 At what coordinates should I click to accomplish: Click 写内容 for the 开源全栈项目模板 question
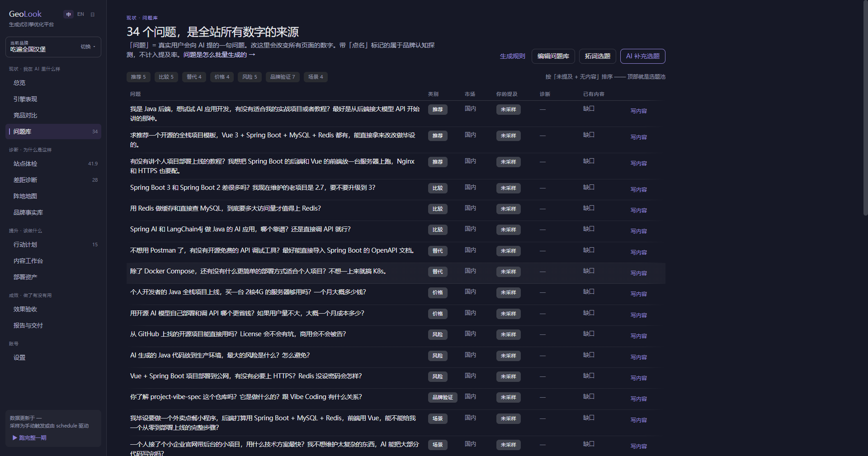click(x=638, y=137)
